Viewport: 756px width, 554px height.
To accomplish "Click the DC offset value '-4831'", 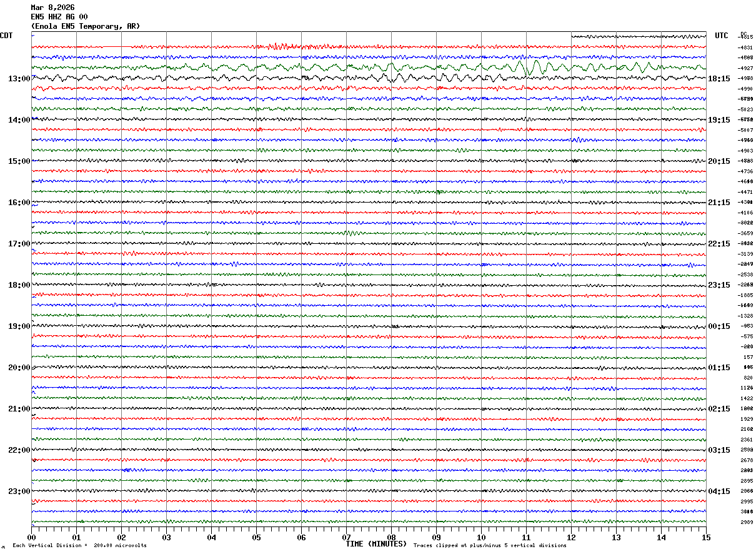I will click(x=745, y=48).
